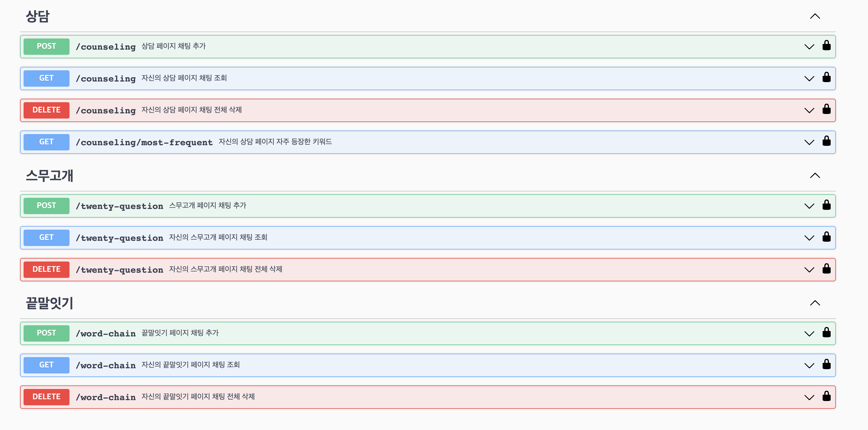
Task: Collapse the 끝말잇기 section chevron
Action: coord(815,303)
